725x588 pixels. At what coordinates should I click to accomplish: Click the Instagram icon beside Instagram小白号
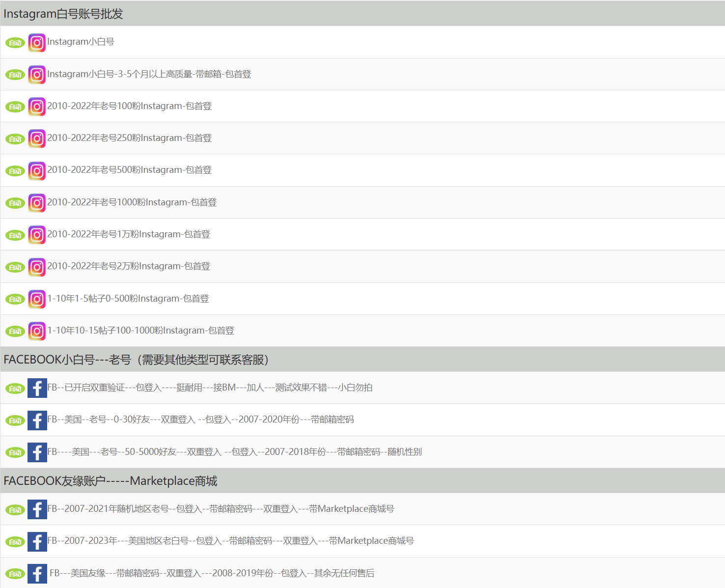(37, 43)
